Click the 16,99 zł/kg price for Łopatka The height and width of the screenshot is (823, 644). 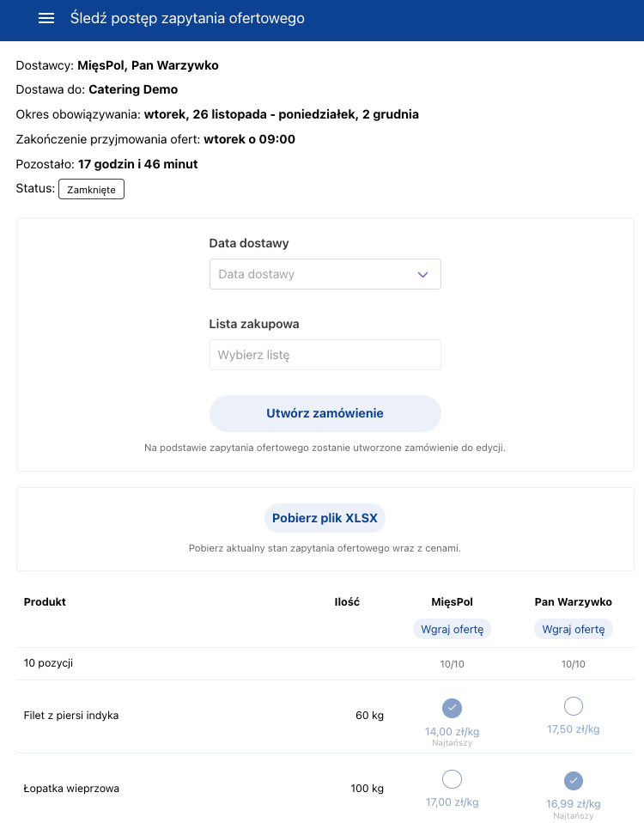pyautogui.click(x=574, y=804)
